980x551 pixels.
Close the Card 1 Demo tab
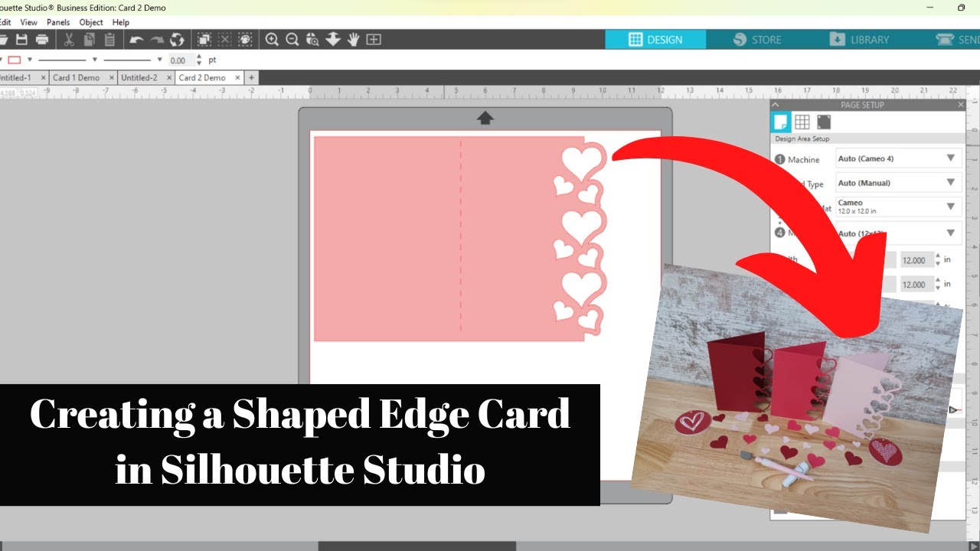pos(112,77)
